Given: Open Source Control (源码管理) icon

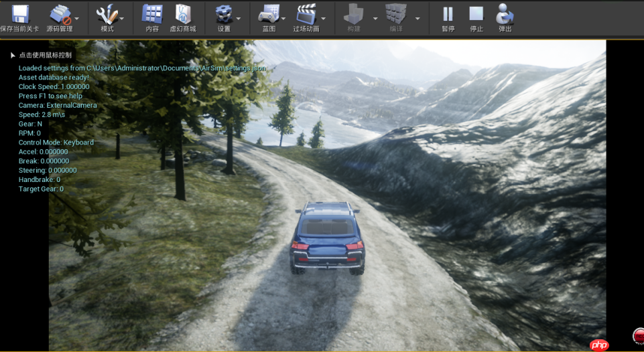Looking at the screenshot, I should (x=60, y=15).
